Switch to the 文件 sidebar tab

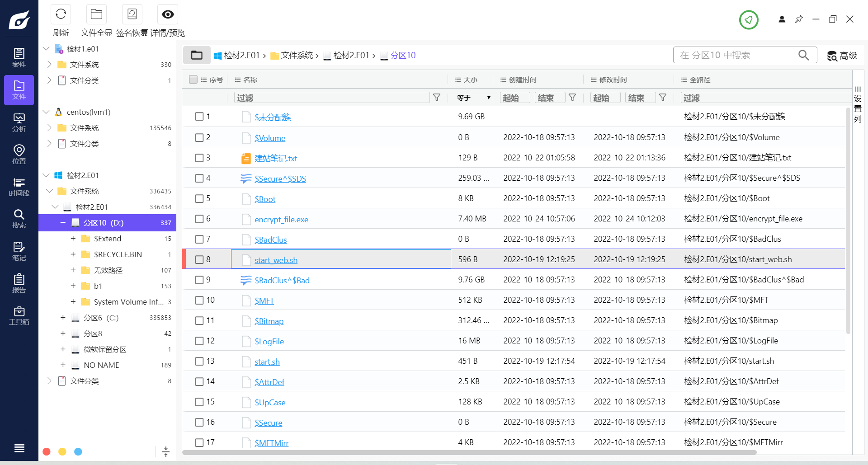(x=19, y=90)
